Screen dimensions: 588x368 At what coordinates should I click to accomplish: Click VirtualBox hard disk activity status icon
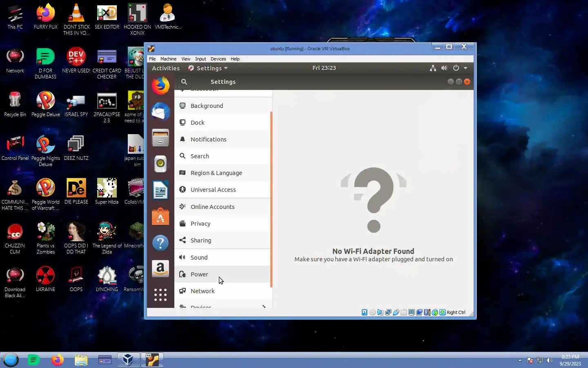point(365,312)
